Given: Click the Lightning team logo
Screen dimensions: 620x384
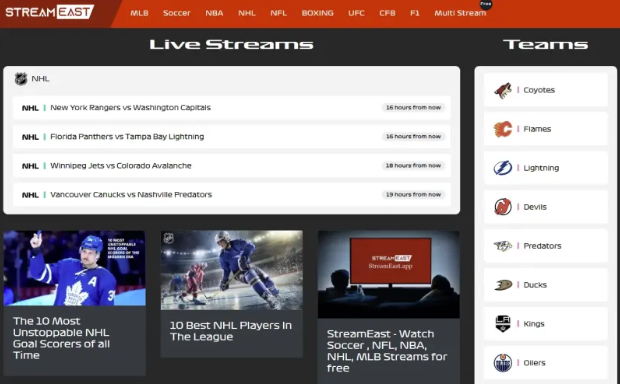Looking at the screenshot, I should [x=503, y=168].
